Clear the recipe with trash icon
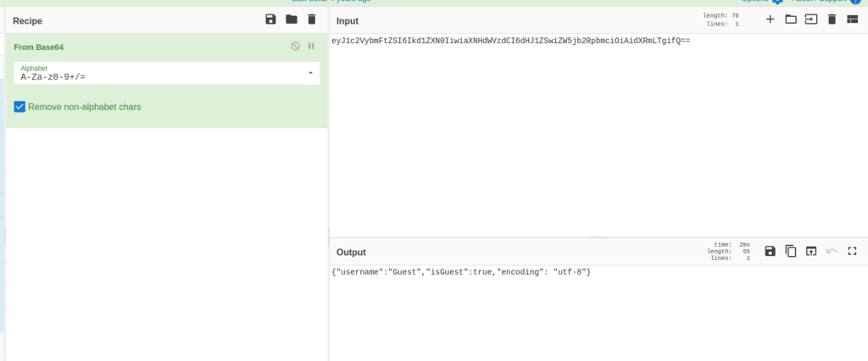The image size is (868, 361). (x=312, y=19)
